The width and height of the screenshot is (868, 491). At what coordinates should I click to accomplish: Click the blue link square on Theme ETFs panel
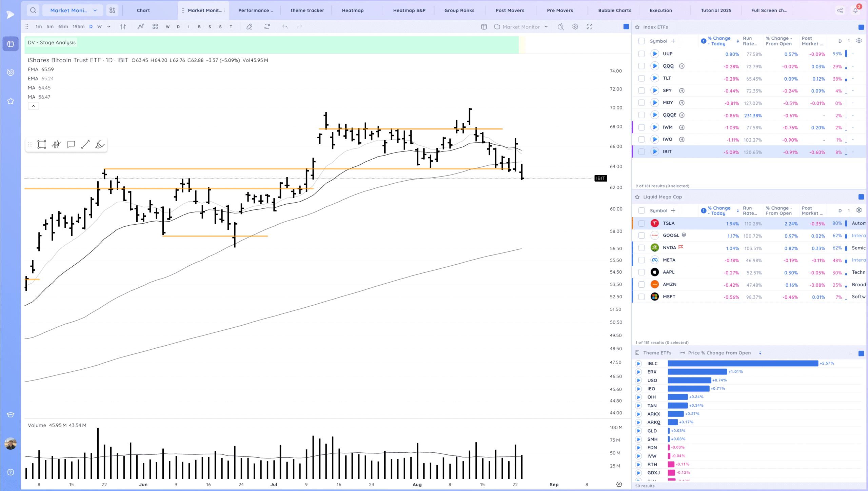[861, 353]
